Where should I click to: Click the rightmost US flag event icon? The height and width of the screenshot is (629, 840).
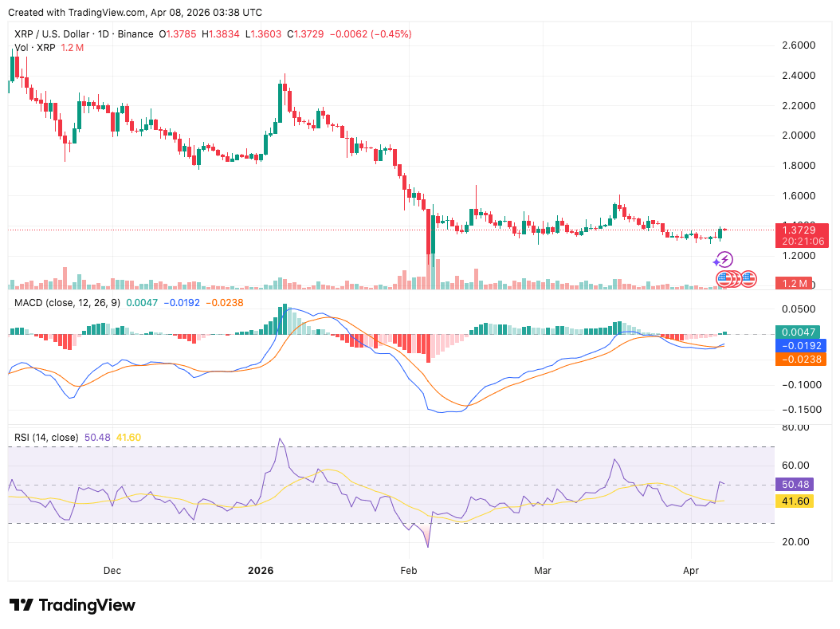coord(748,279)
